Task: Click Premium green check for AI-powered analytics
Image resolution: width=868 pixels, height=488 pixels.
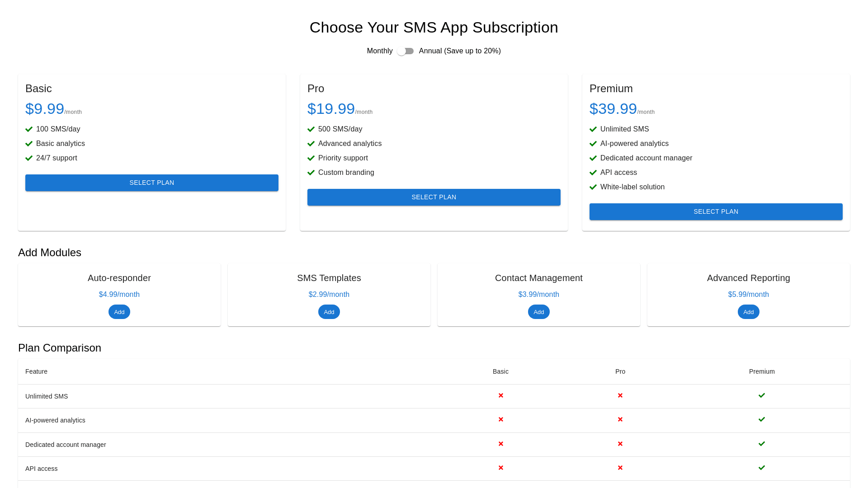Action: [762, 419]
